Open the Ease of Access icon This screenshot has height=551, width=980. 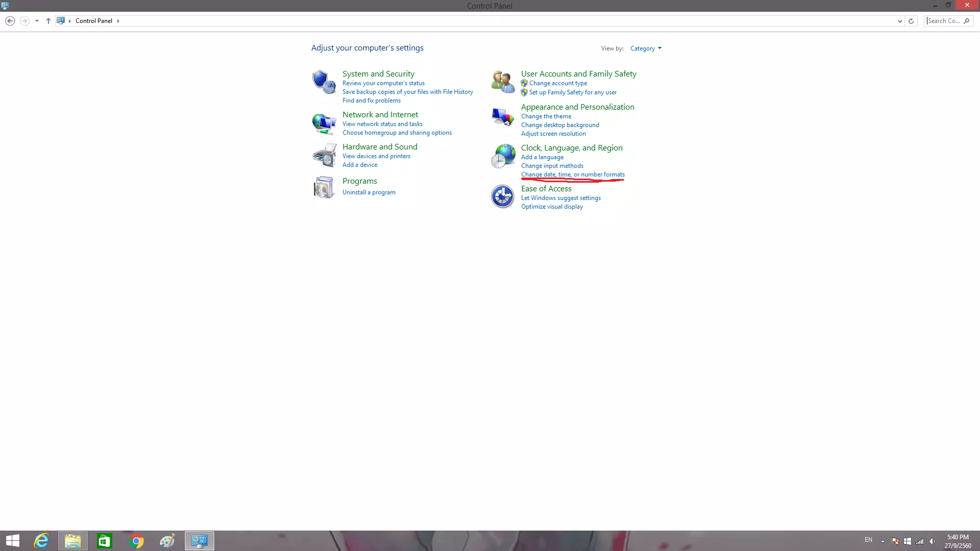(x=503, y=196)
